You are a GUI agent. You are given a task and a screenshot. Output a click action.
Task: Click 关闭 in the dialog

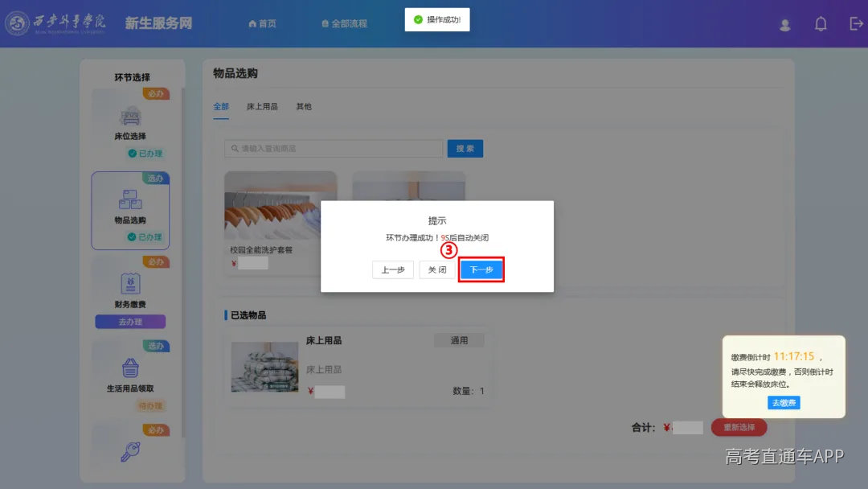coord(436,269)
